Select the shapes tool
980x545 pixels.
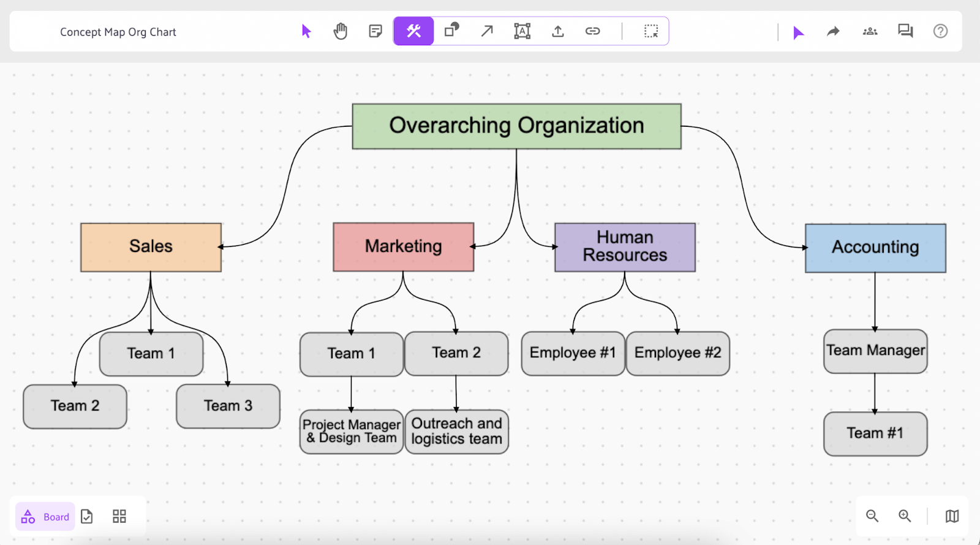(x=452, y=30)
